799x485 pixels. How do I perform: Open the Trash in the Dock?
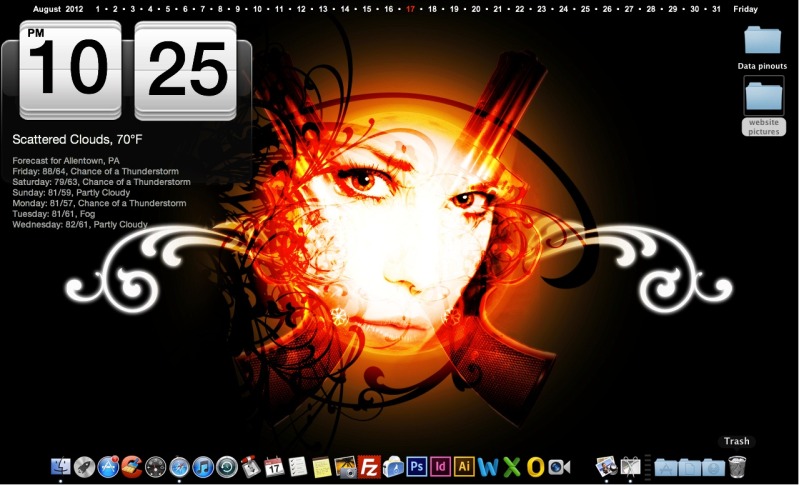[x=737, y=467]
